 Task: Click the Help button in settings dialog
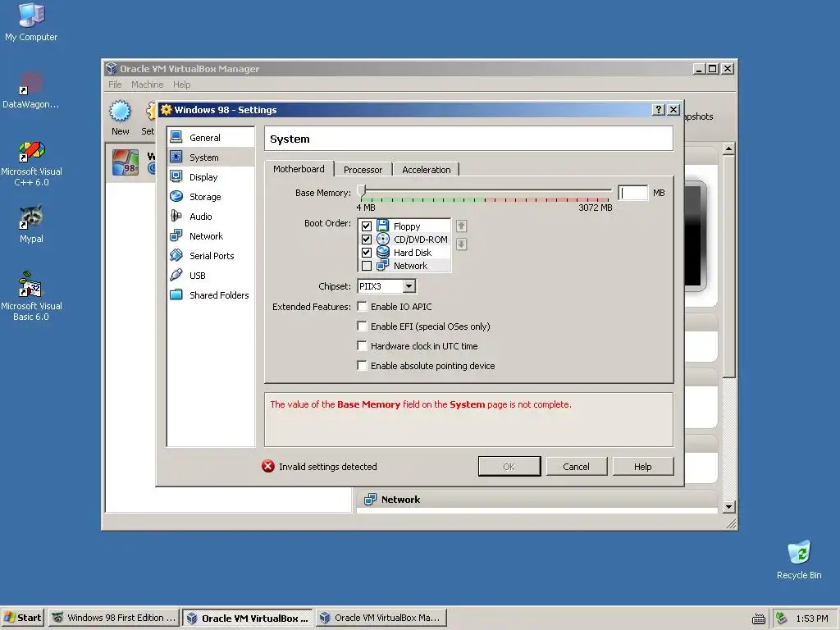[x=642, y=466]
